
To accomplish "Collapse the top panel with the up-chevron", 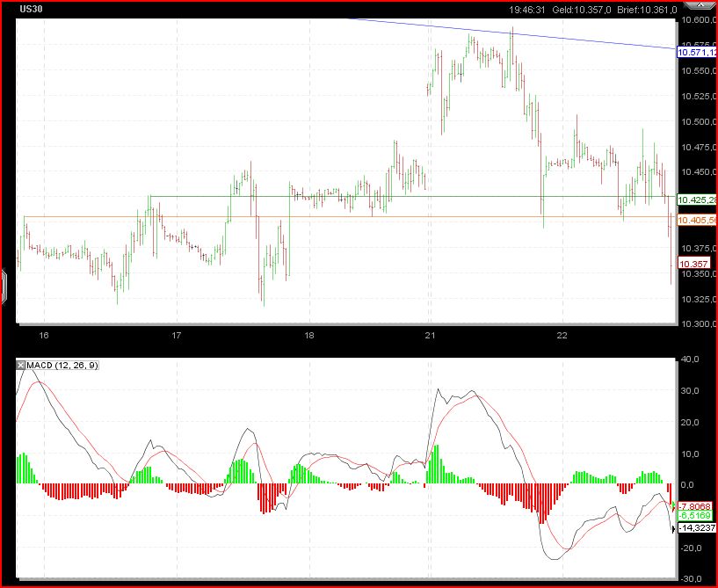I will (x=700, y=4).
